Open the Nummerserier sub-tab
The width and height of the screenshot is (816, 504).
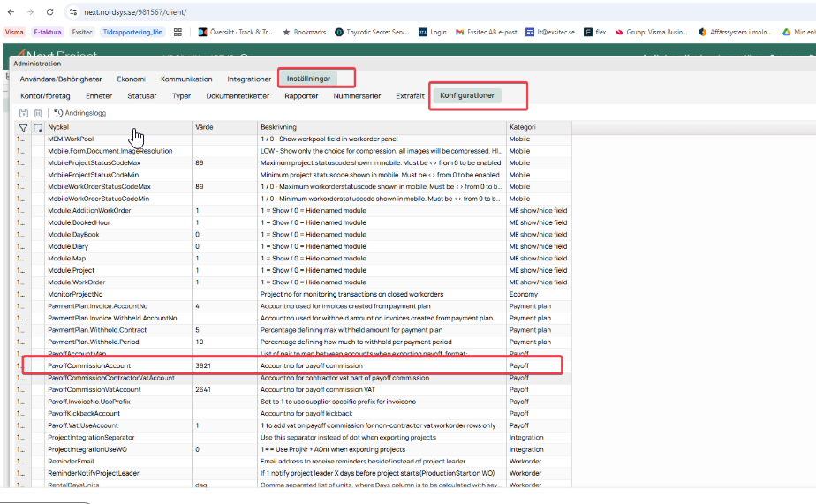pos(358,95)
